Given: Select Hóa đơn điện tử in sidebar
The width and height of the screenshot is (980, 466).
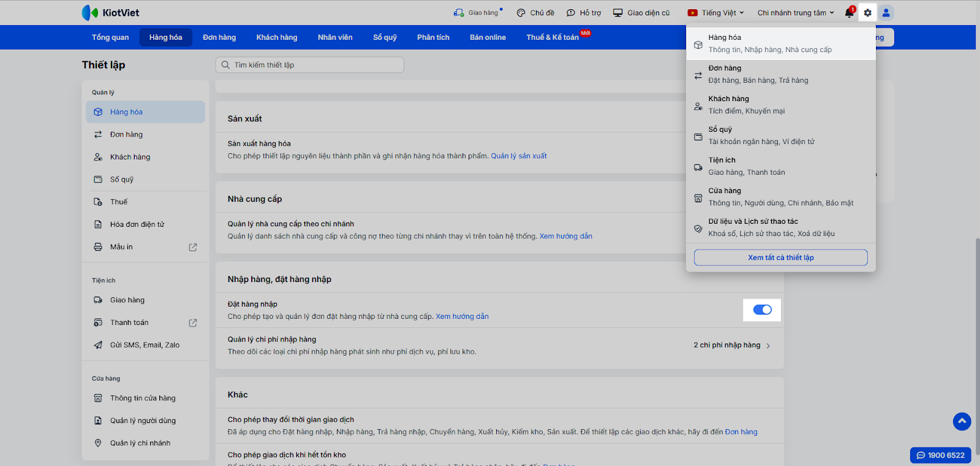Looking at the screenshot, I should (137, 224).
